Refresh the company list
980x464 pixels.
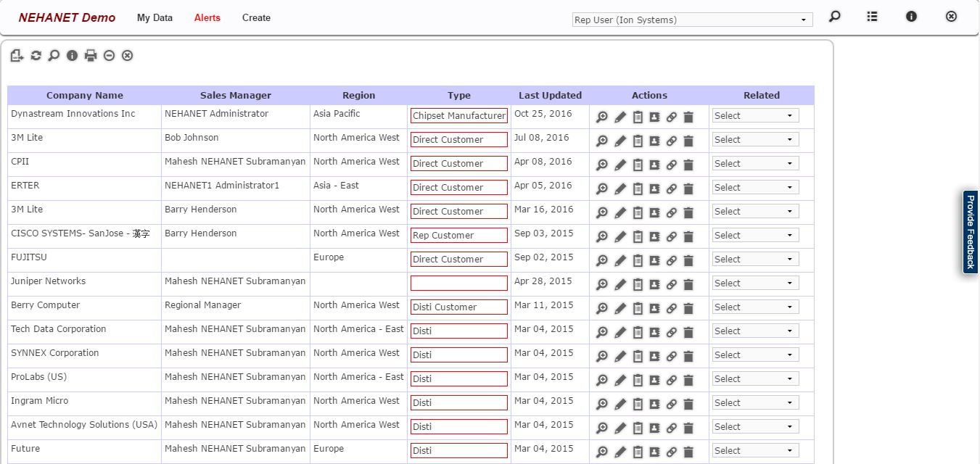tap(36, 56)
